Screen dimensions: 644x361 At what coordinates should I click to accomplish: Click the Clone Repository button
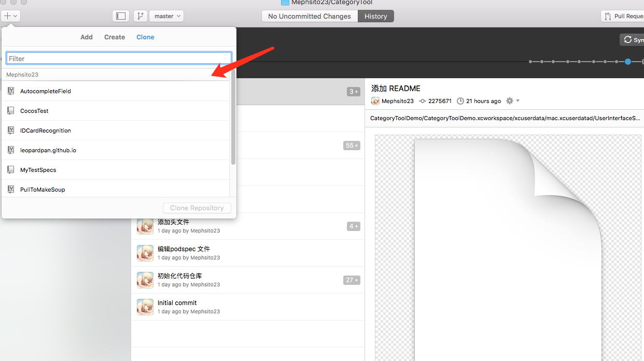click(197, 208)
